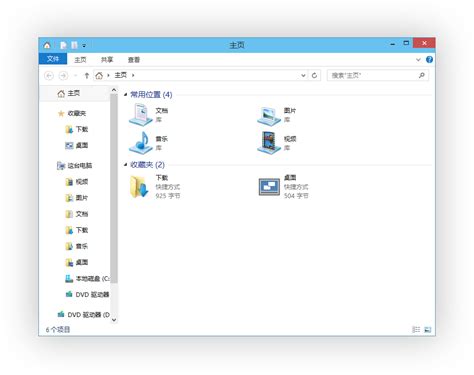Select the 下载 shortcut folder icon in main pane
Viewport: 474px width, 375px height.
[x=139, y=187]
